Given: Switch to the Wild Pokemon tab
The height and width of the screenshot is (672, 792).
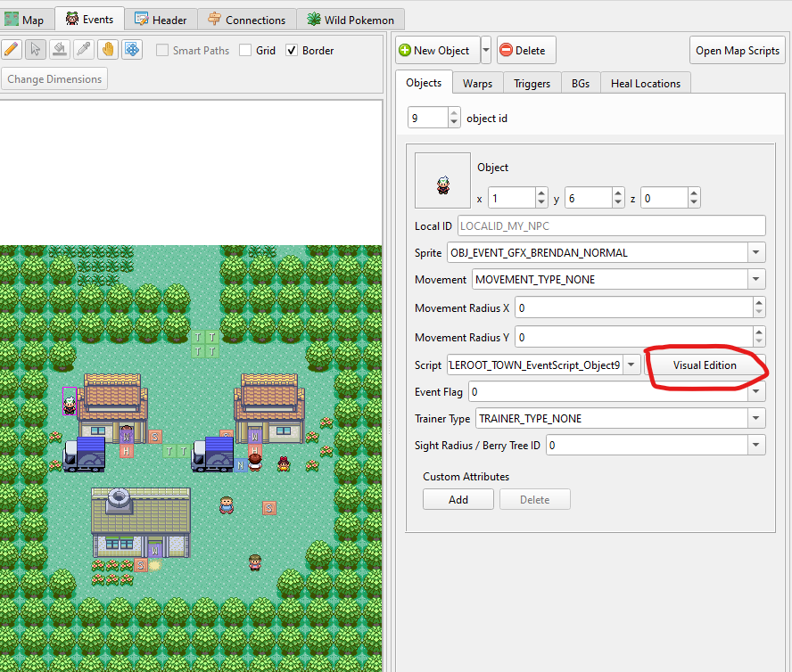Looking at the screenshot, I should coord(351,20).
